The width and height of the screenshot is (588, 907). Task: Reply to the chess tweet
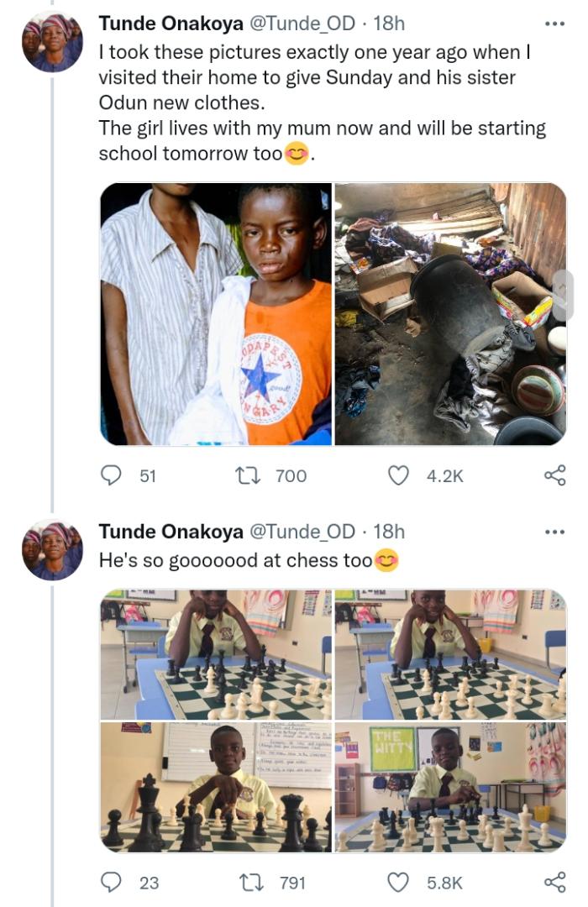(112, 882)
